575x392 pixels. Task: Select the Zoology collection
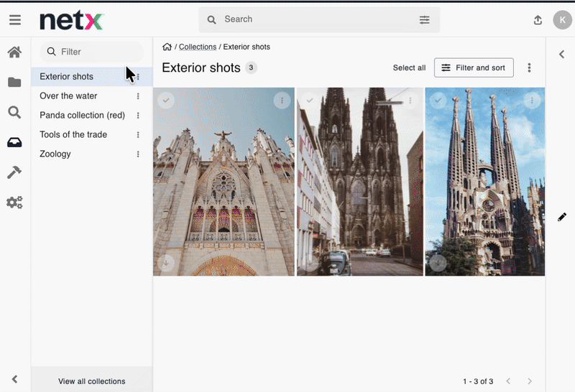[55, 154]
